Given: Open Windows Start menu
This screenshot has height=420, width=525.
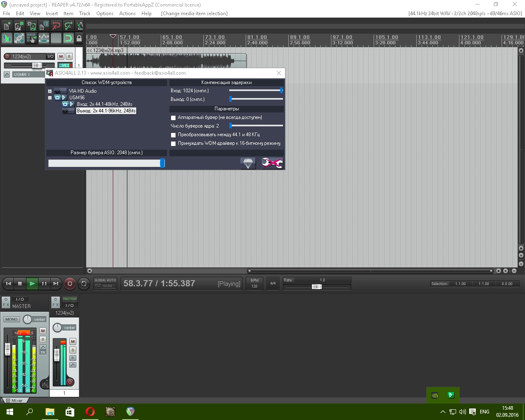Looking at the screenshot, I should coord(10,412).
